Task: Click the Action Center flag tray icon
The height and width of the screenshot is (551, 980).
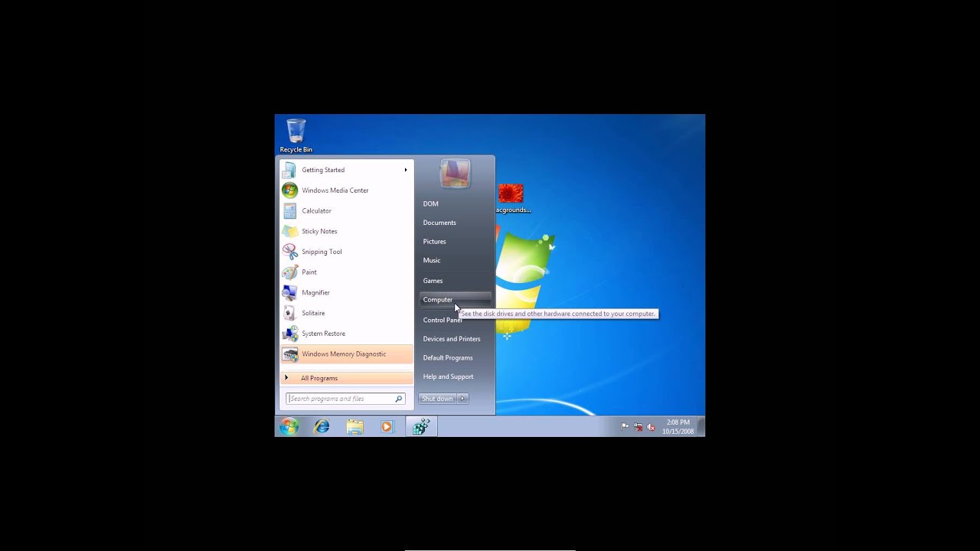Action: click(625, 427)
